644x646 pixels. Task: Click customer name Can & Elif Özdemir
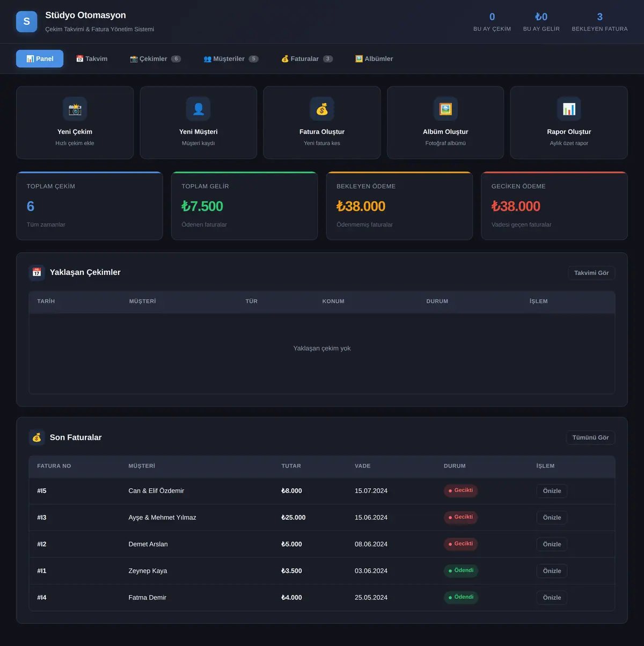click(156, 491)
